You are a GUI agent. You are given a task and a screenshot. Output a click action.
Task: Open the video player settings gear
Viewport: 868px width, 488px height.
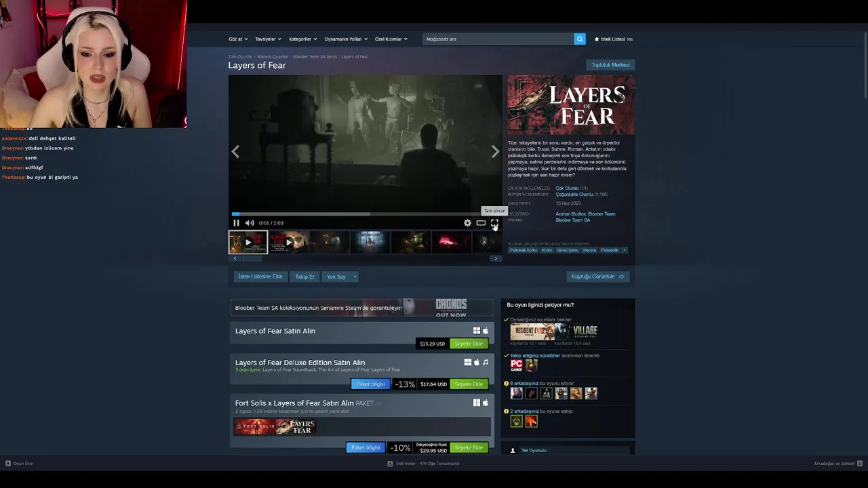point(467,223)
